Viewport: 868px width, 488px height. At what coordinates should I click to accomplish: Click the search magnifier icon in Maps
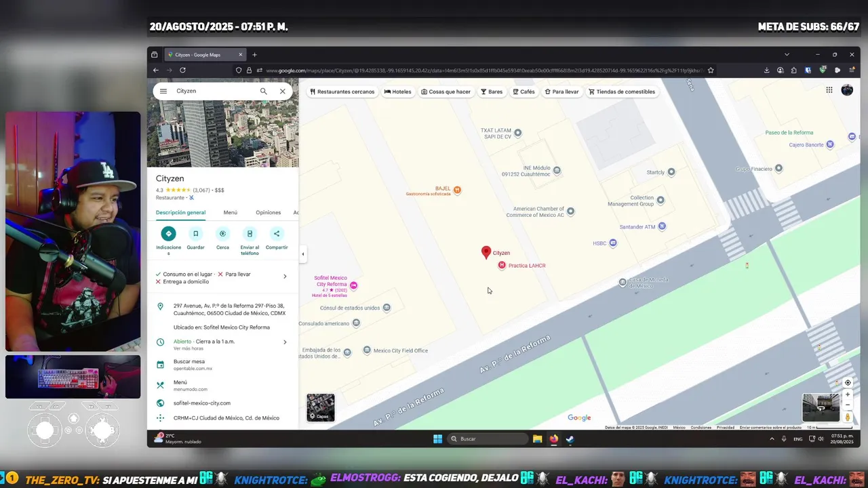(264, 91)
